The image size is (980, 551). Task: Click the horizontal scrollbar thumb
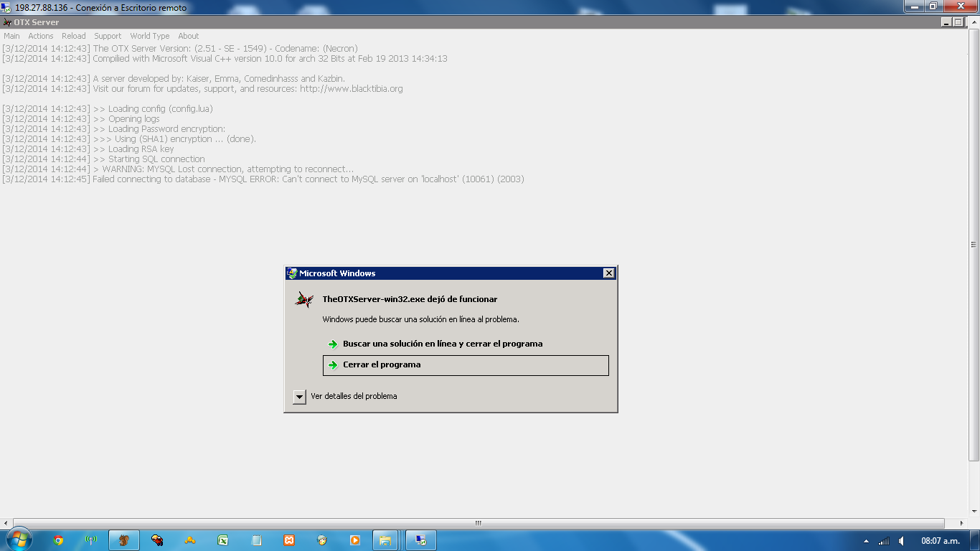click(479, 523)
